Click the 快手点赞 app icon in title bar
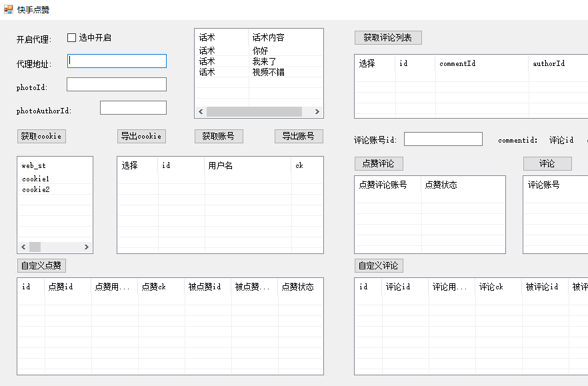 pos(9,9)
